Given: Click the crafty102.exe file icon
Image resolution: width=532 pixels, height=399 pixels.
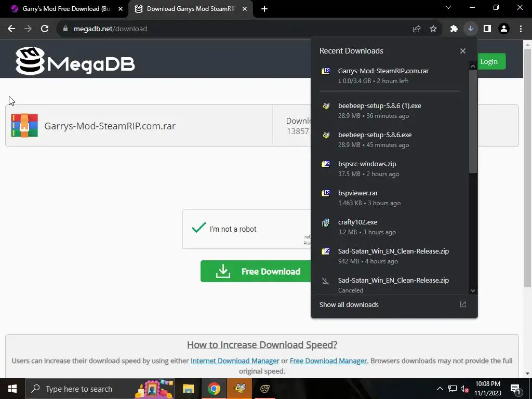Looking at the screenshot, I should 326,222.
